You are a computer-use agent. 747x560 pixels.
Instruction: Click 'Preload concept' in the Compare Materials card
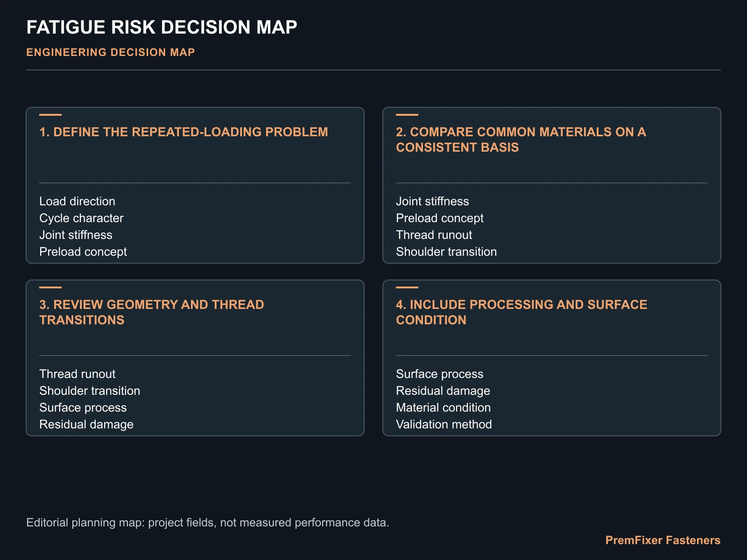tap(440, 218)
